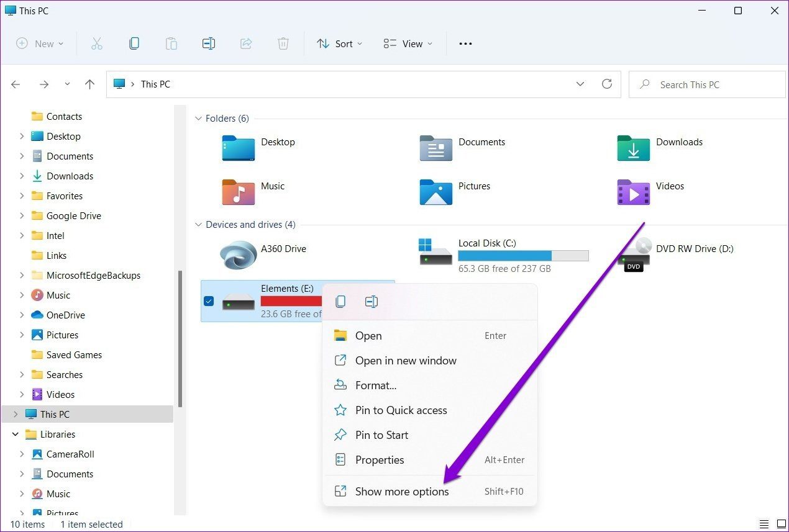This screenshot has height=532, width=789.
Task: Select MicrosoftEdgeBackups in the navigation pane
Action: [x=93, y=276]
